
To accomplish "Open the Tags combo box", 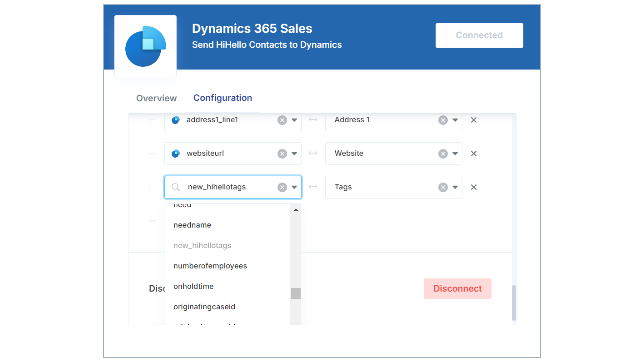I will tap(394, 187).
